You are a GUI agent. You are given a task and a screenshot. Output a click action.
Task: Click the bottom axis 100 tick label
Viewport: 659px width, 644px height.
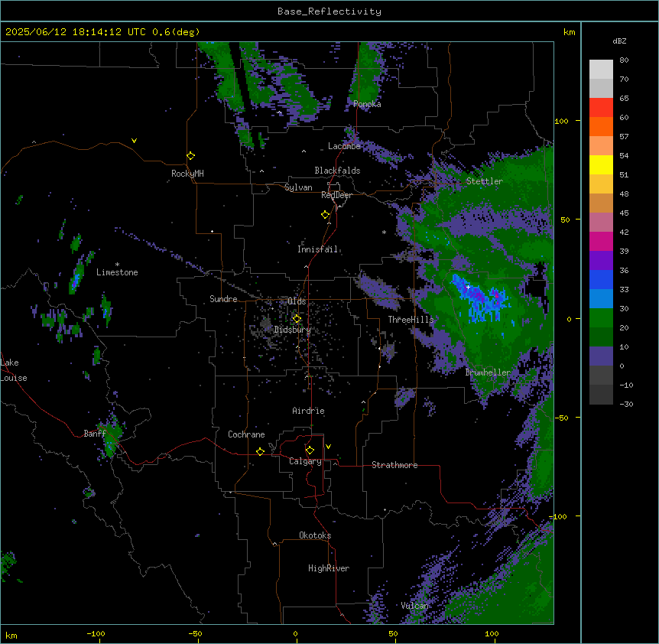coord(492,633)
